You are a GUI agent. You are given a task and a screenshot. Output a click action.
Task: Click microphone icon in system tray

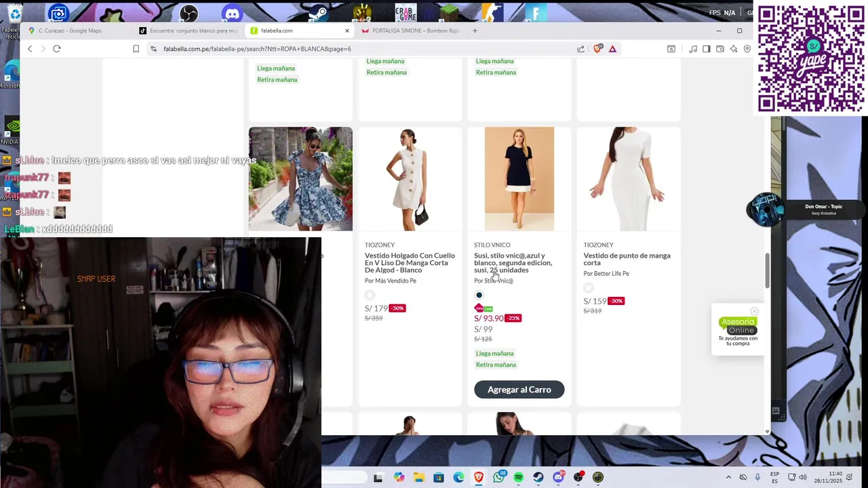pyautogui.click(x=757, y=477)
